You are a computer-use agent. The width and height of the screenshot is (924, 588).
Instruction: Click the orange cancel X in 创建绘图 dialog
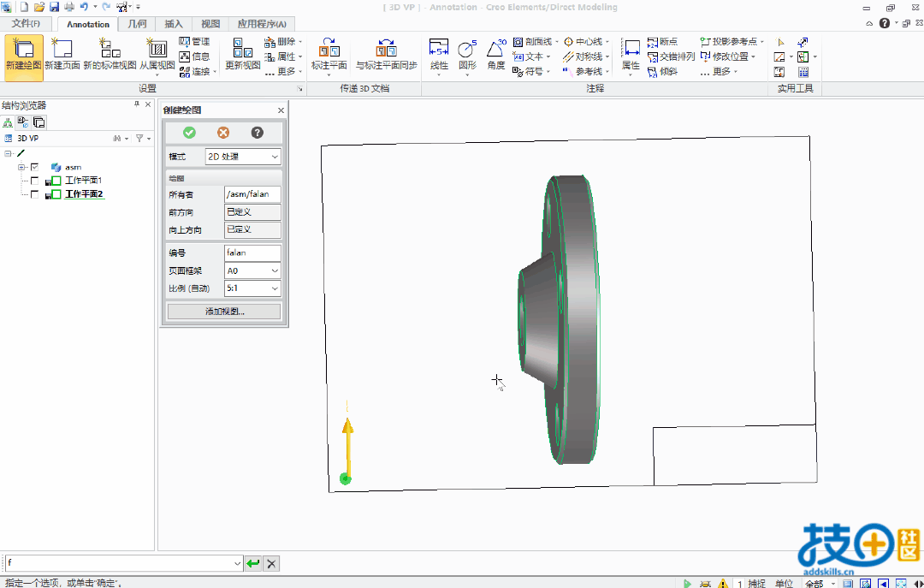223,133
